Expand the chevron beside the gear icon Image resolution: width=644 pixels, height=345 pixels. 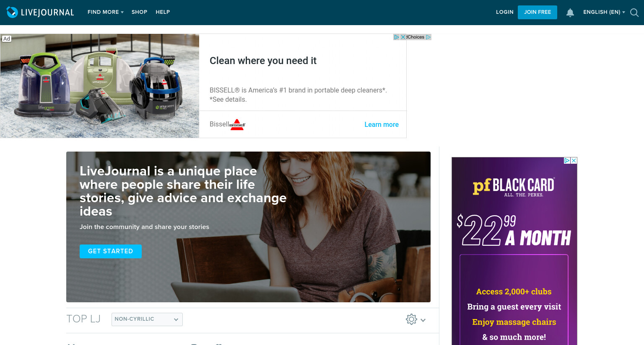(x=423, y=320)
